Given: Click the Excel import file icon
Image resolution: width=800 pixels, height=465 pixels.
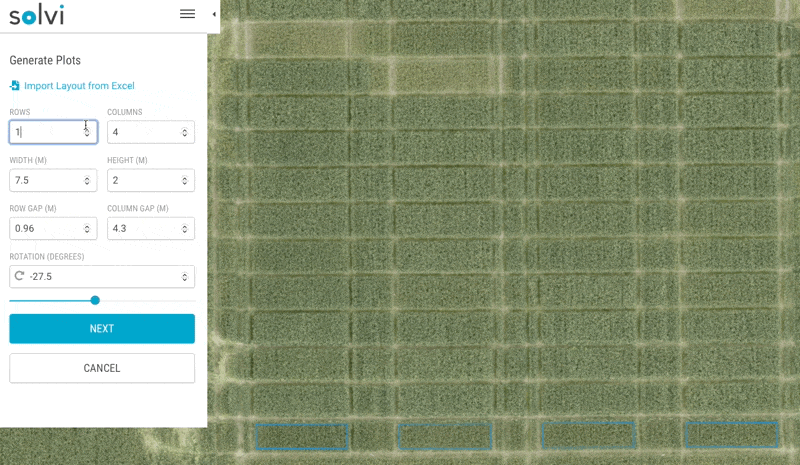Looking at the screenshot, I should coord(14,86).
